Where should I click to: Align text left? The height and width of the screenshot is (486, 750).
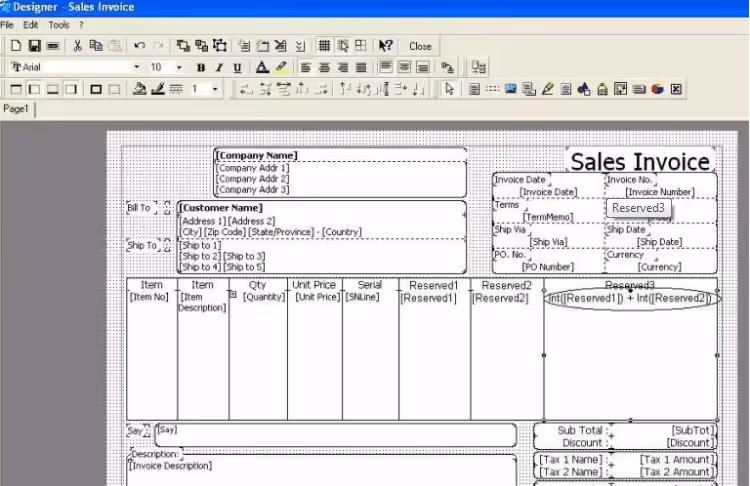(x=306, y=67)
